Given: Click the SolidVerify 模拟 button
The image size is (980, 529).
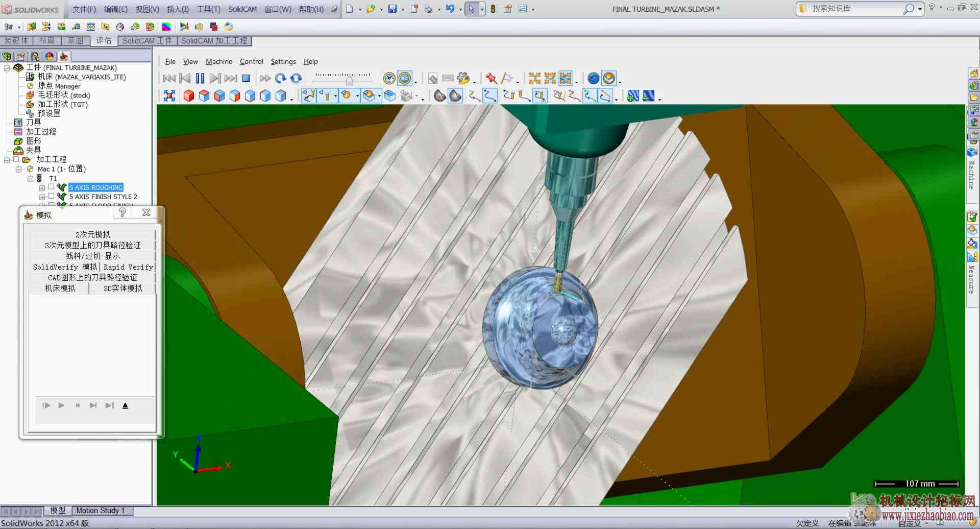Looking at the screenshot, I should tap(64, 267).
